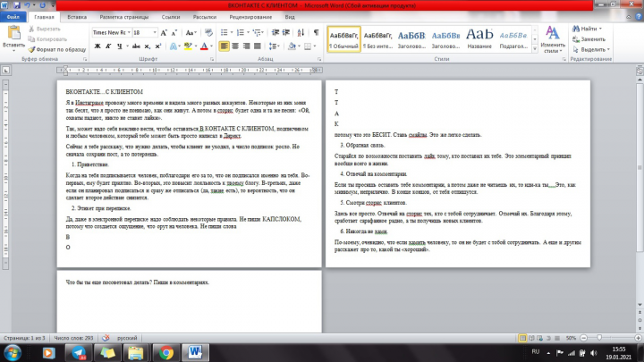This screenshot has height=362, width=644.
Task: Increase paragraph indent
Action: (x=286, y=32)
